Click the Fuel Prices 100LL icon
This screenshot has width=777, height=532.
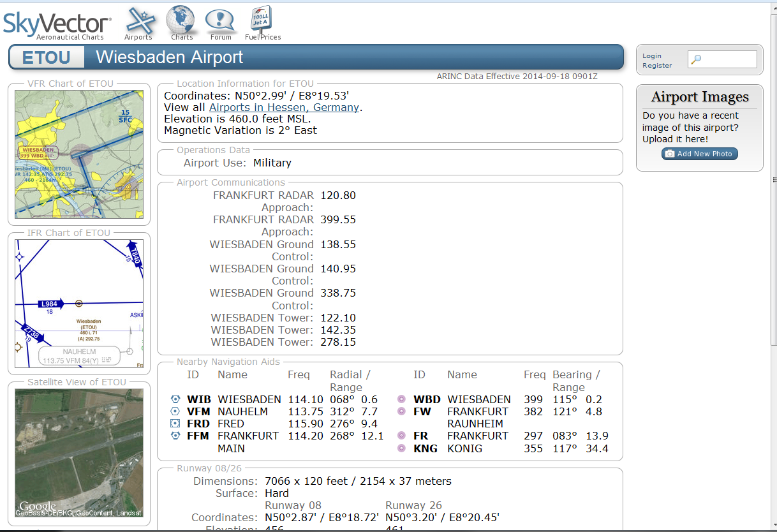point(262,18)
